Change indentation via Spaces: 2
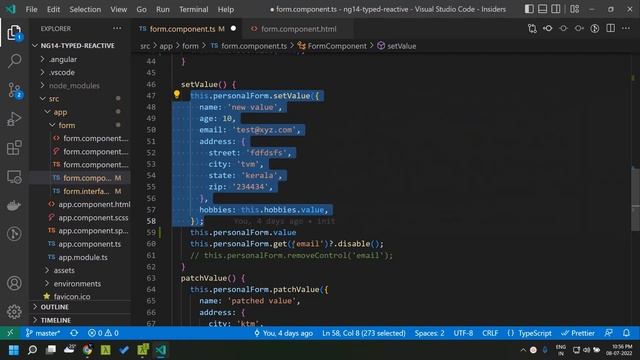The image size is (640, 360). 429,333
